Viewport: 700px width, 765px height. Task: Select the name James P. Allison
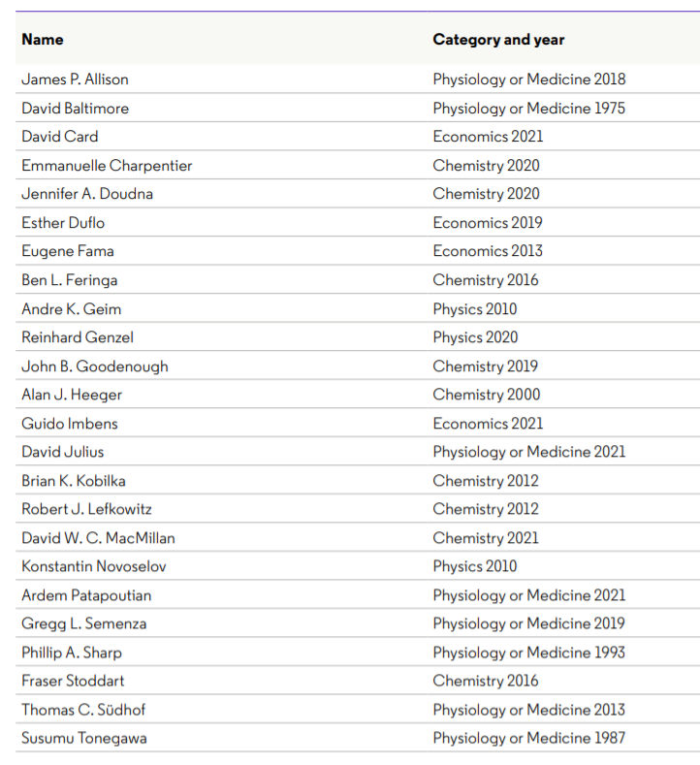tap(75, 80)
